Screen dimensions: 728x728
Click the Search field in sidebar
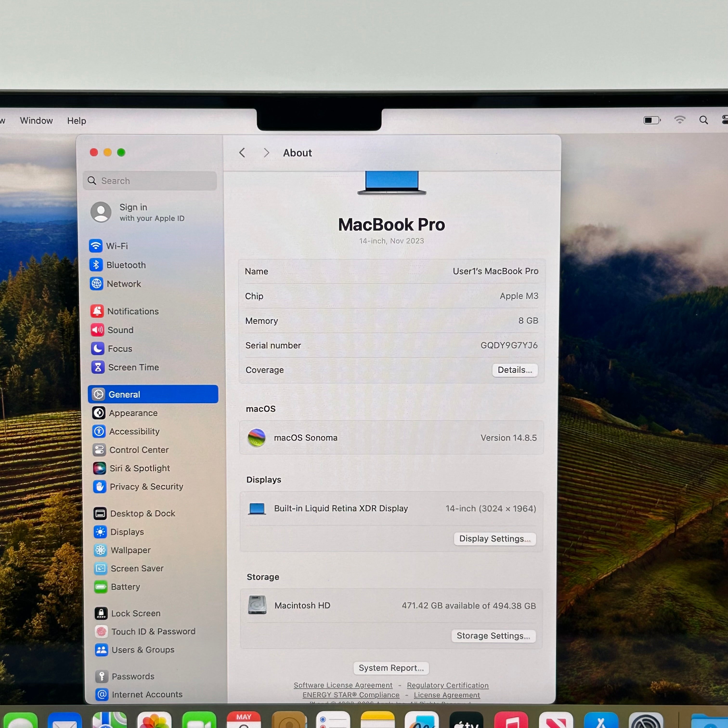[150, 181]
